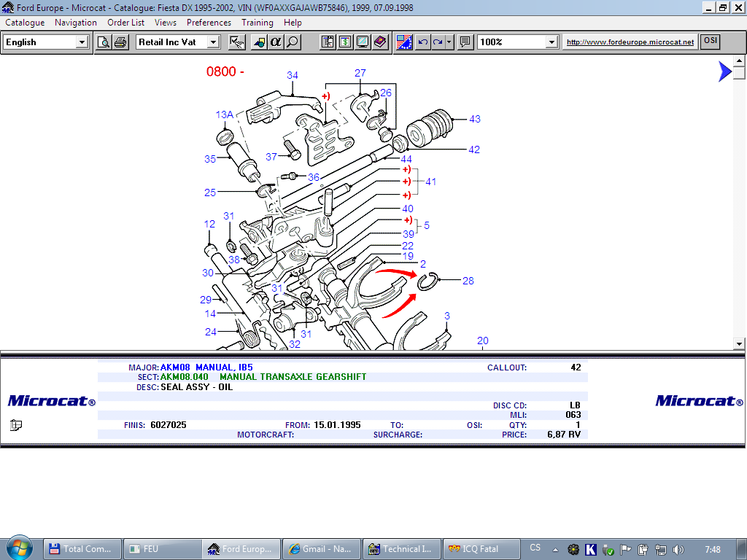Click the printer icon
Image resolution: width=747 pixels, height=560 pixels.
121,42
